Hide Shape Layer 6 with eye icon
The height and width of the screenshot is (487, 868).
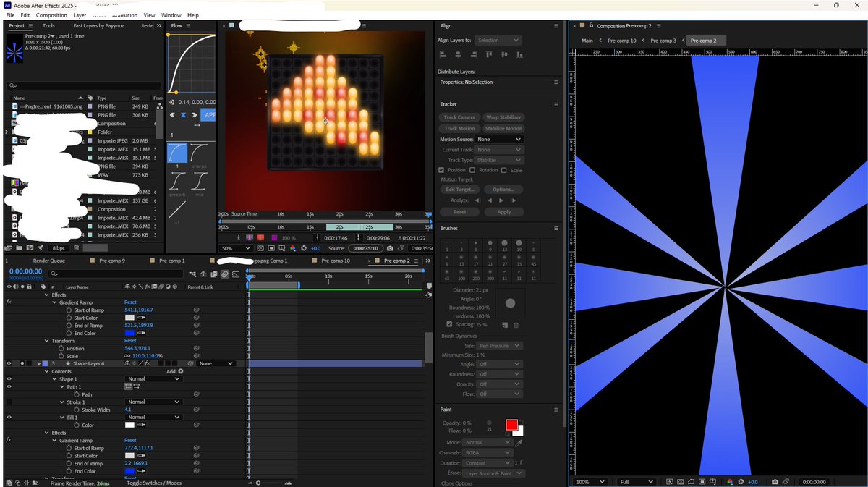(x=9, y=363)
